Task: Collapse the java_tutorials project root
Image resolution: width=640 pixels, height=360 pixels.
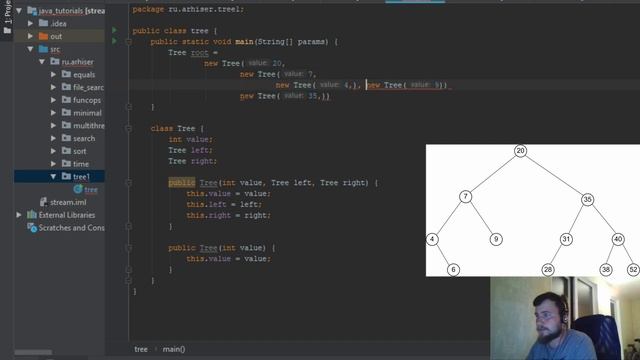Action: [x=19, y=11]
